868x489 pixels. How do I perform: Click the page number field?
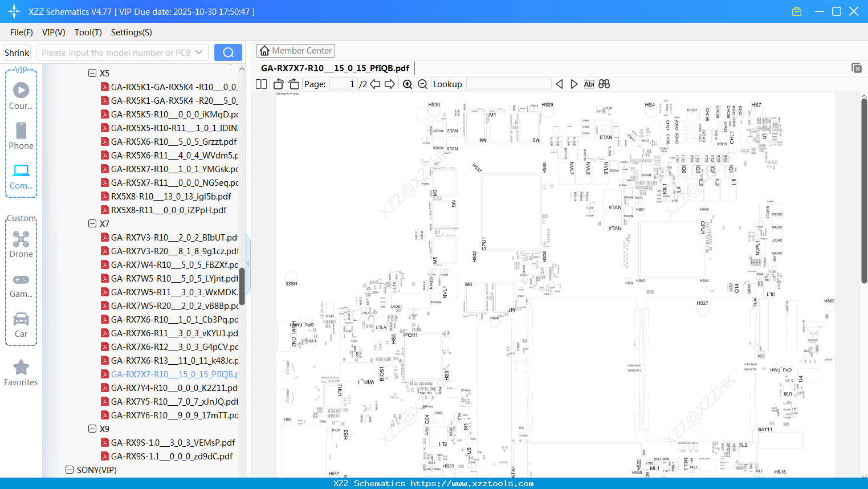[x=344, y=84]
